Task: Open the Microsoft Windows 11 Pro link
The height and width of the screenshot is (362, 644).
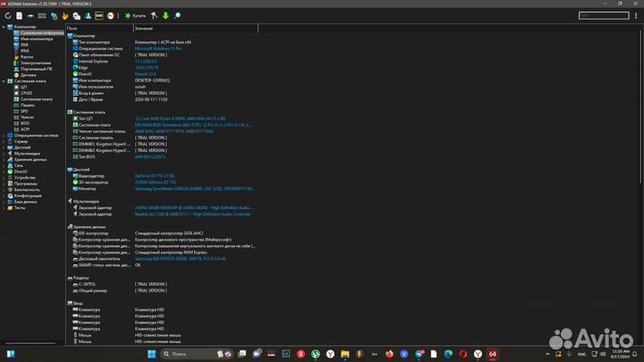Action: tap(158, 48)
